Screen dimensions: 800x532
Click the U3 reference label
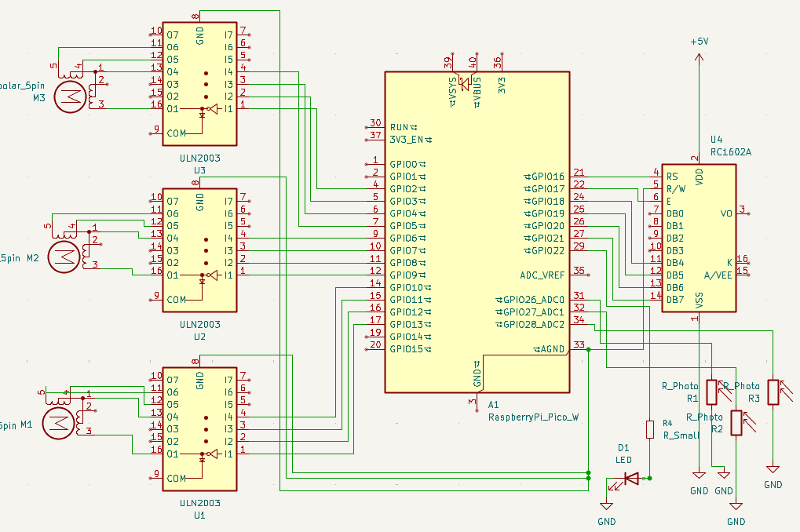tap(199, 170)
